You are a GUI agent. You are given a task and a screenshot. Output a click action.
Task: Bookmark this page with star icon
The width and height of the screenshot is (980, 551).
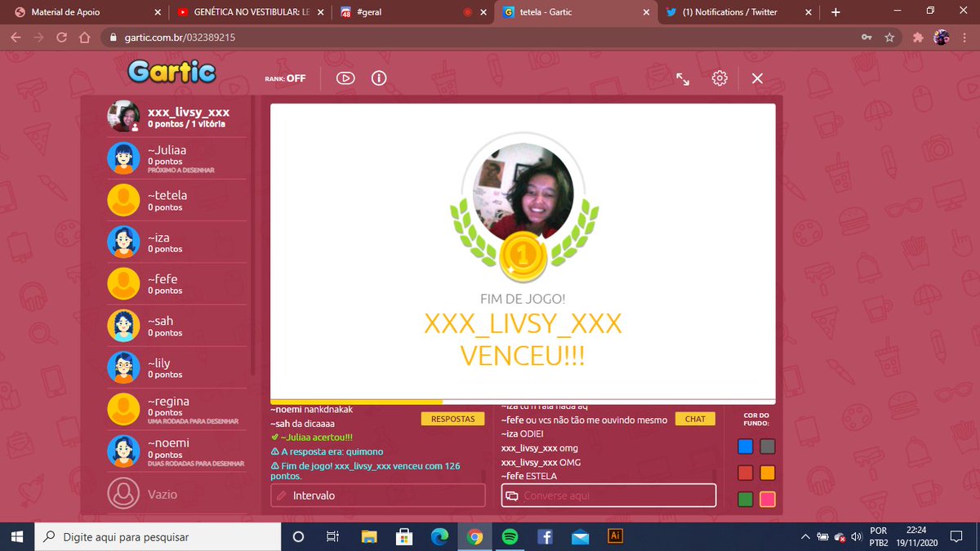tap(889, 38)
